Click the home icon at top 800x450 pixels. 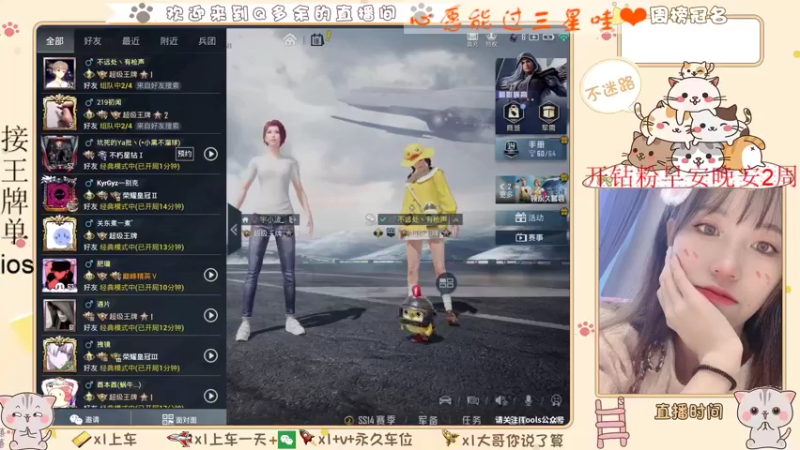[290, 39]
